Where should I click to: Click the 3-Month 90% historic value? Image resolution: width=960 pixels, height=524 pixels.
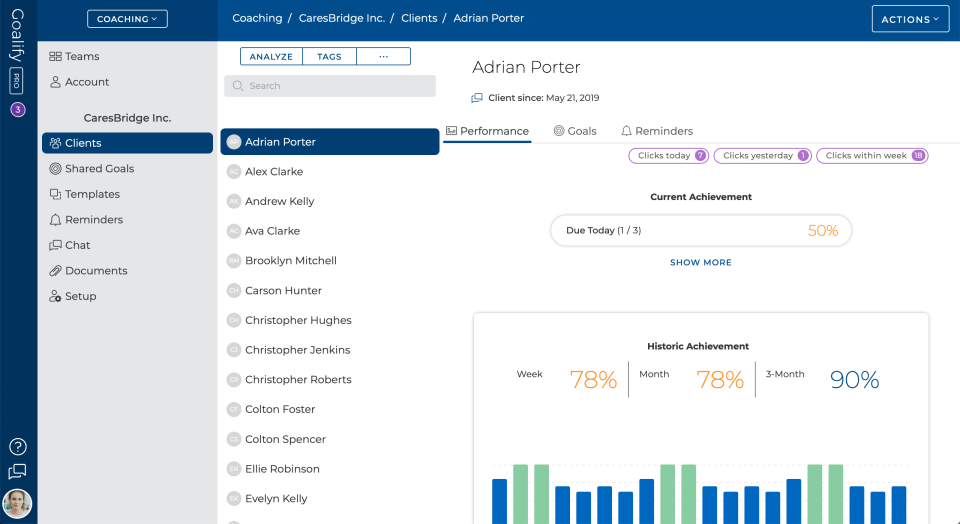click(x=854, y=380)
